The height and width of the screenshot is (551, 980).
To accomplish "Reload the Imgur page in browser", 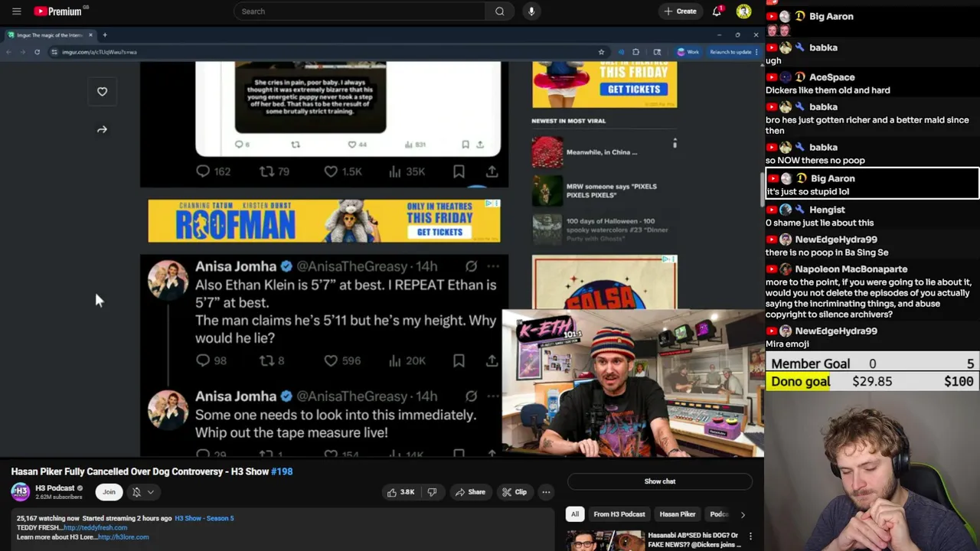I will (37, 52).
